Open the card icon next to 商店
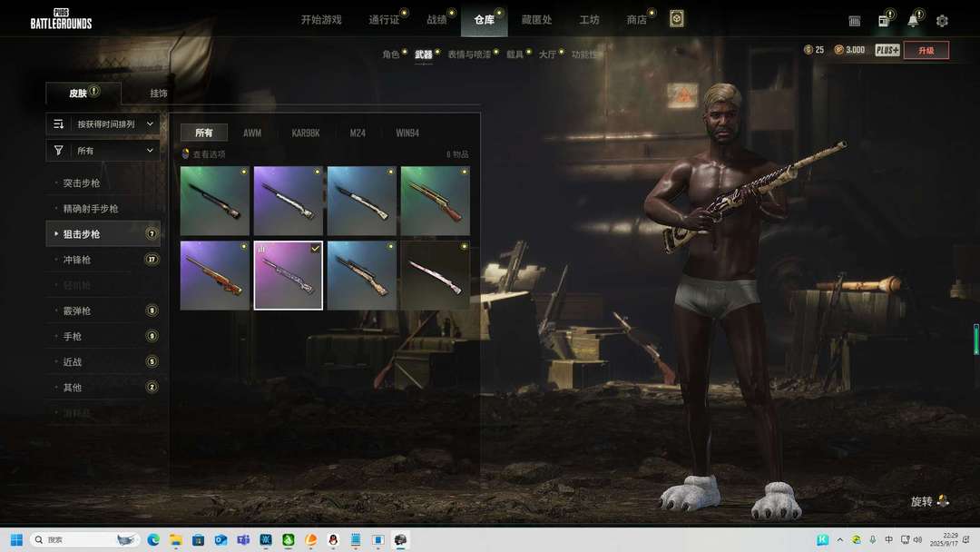This screenshot has width=980, height=552. click(676, 19)
